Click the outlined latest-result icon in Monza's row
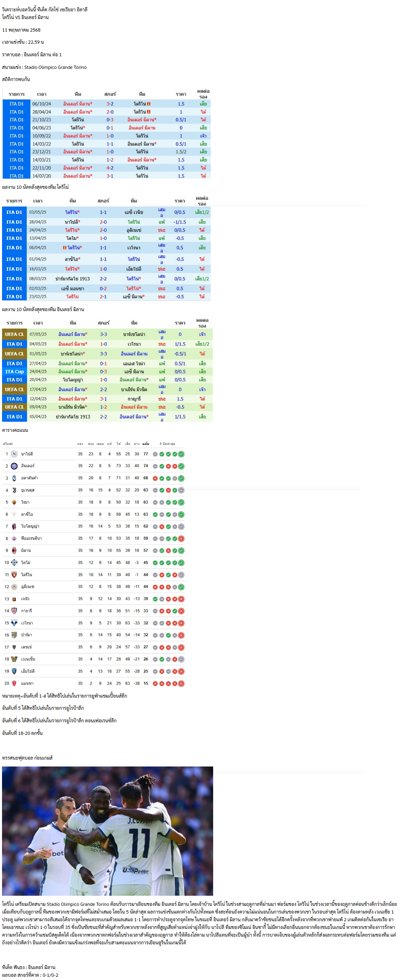The width and height of the screenshot is (402, 980). (181, 683)
